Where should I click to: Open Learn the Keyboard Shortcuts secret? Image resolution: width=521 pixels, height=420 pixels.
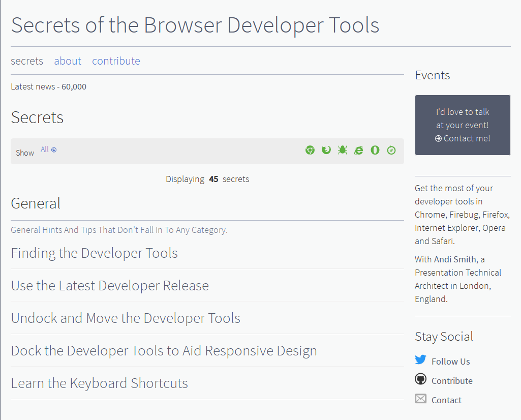(100, 383)
